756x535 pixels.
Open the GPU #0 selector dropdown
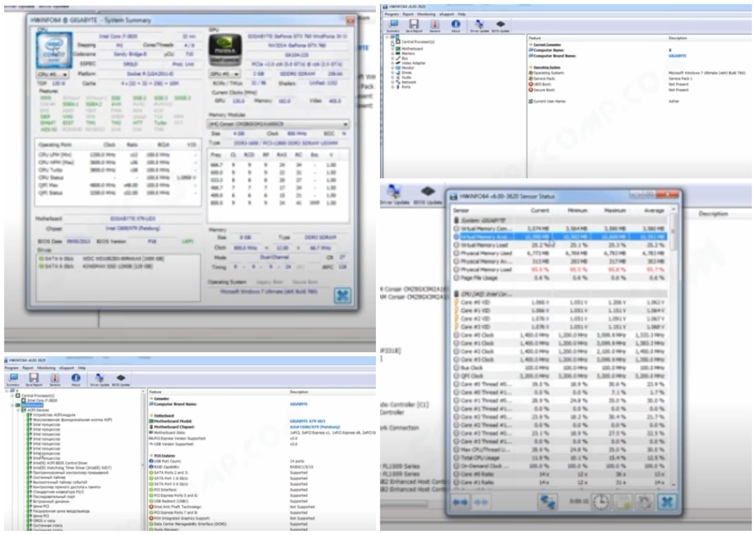pos(225,74)
